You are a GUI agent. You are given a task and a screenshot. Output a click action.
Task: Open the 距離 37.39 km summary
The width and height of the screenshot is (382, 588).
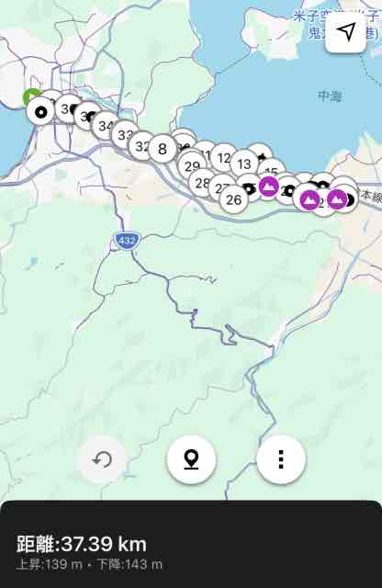tap(82, 544)
